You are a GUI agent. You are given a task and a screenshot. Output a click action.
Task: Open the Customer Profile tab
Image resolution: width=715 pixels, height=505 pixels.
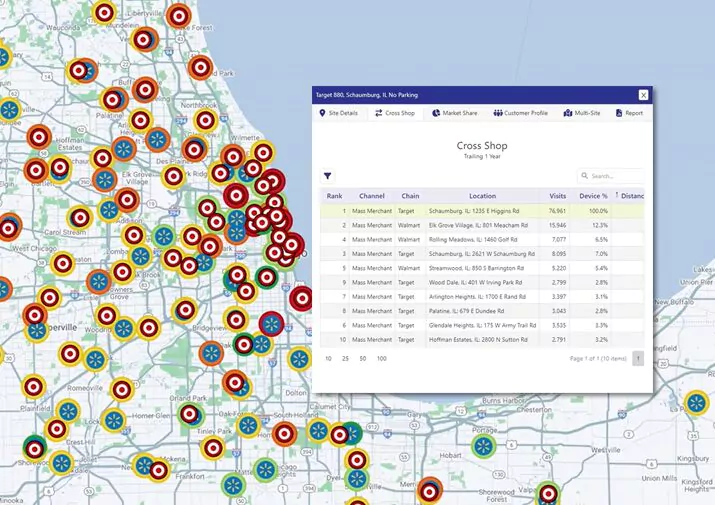pos(520,113)
